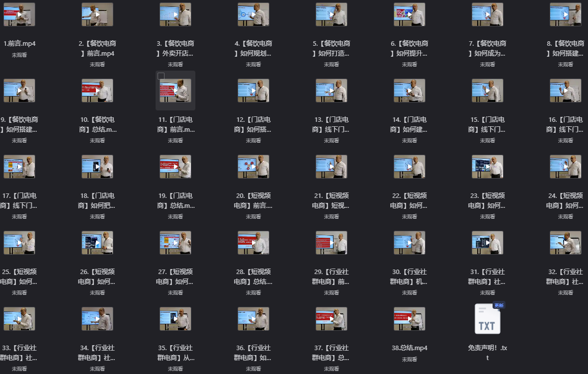Open video 29 行业社群电商 thumbnail

tap(332, 243)
